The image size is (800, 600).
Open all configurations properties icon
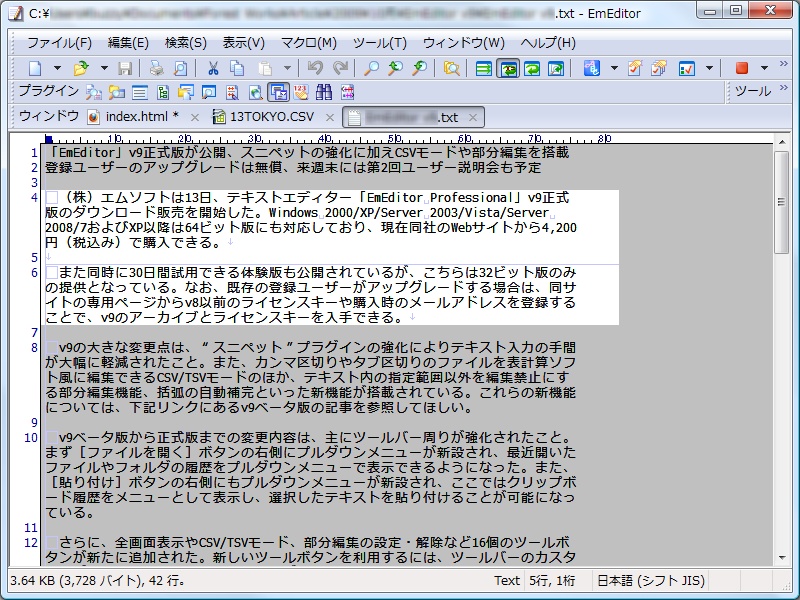(x=659, y=68)
